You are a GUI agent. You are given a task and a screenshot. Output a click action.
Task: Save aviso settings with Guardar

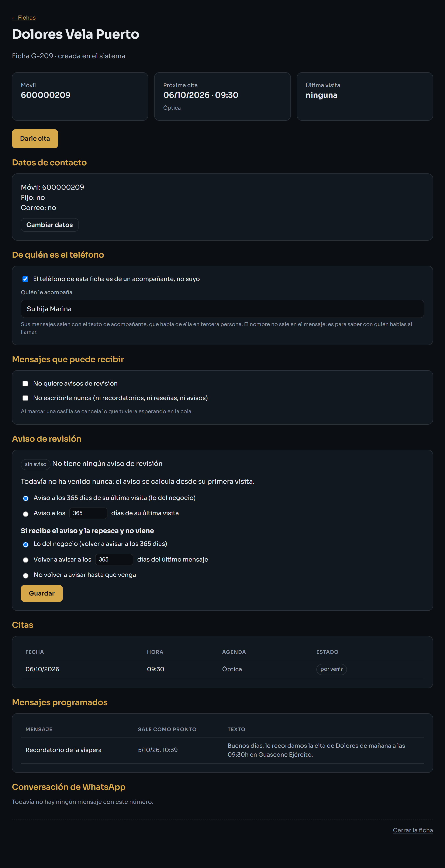pyautogui.click(x=42, y=593)
